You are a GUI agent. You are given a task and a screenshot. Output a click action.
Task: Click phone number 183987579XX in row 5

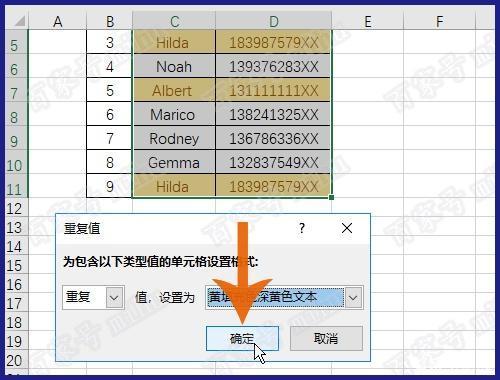273,42
